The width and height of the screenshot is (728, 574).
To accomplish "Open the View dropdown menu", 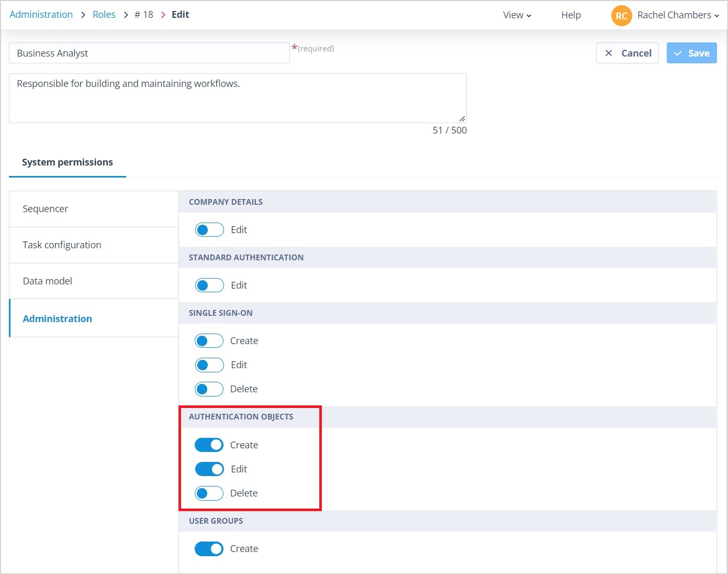I will (x=517, y=15).
